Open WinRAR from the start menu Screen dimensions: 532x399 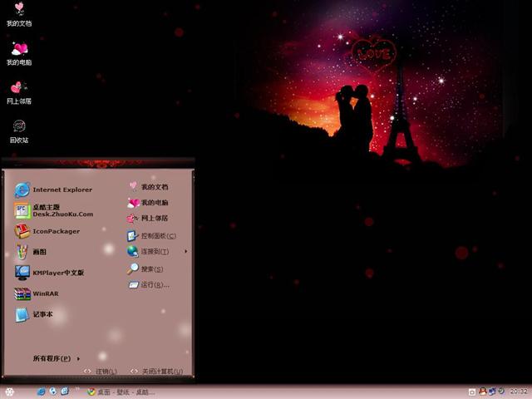pyautogui.click(x=37, y=293)
